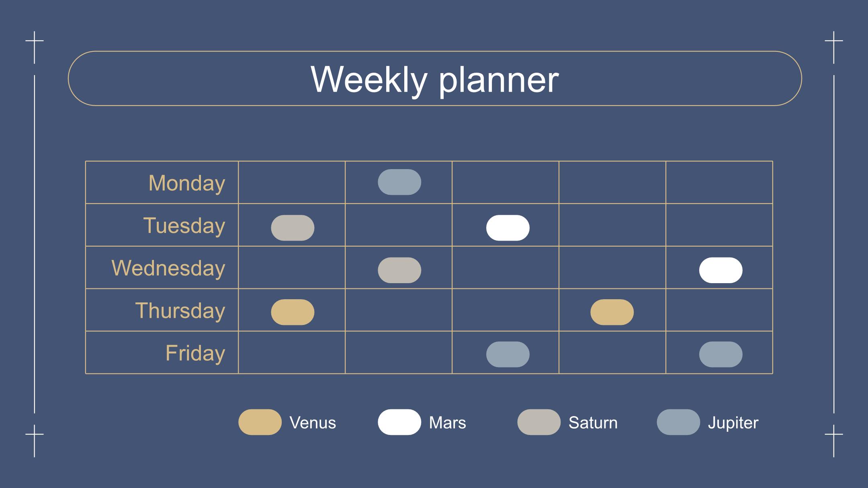Select the Venus legend text label
This screenshot has height=488, width=868.
[x=313, y=423]
